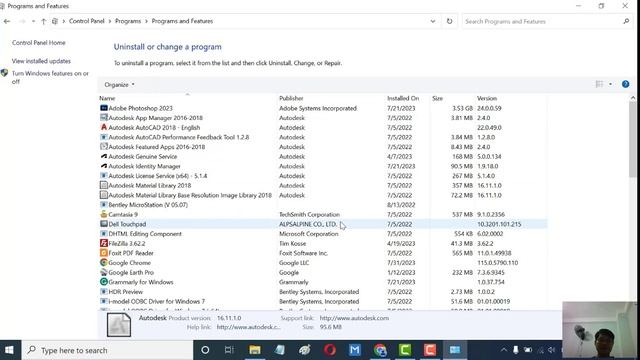Click the Foxit PDF Reader icon

point(104,253)
